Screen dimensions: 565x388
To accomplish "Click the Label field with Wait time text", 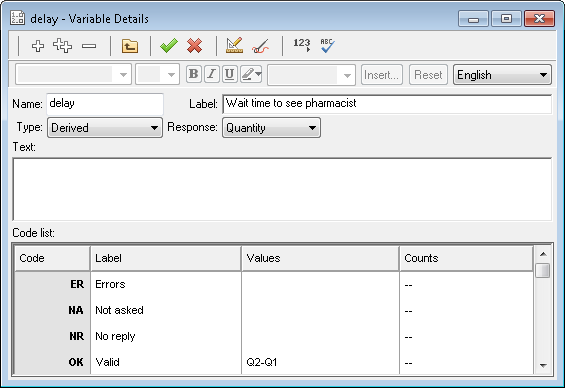I will click(387, 104).
